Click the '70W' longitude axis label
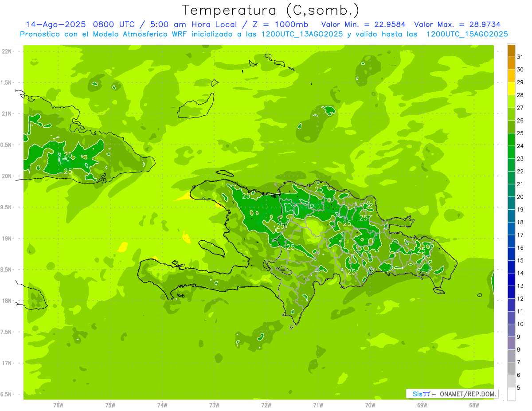This screenshot has height=411, width=532. [x=370, y=405]
